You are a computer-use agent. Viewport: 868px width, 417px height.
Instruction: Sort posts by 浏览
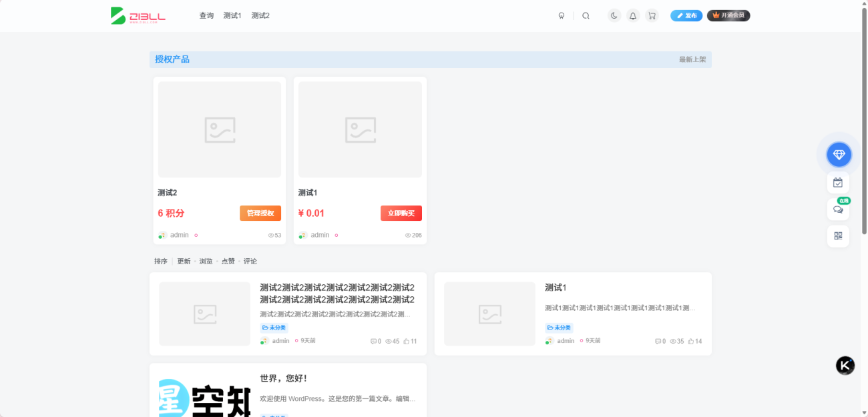coord(206,262)
